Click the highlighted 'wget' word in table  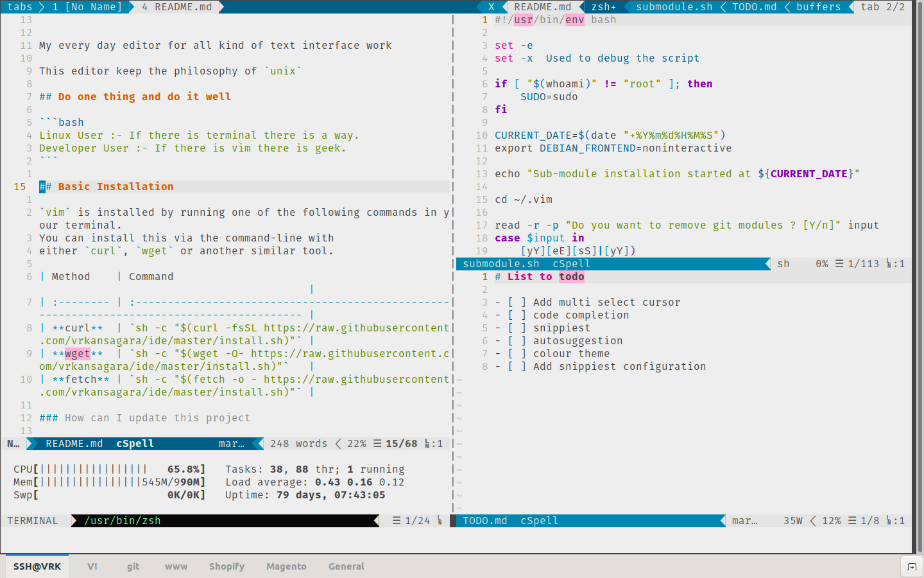coord(78,354)
